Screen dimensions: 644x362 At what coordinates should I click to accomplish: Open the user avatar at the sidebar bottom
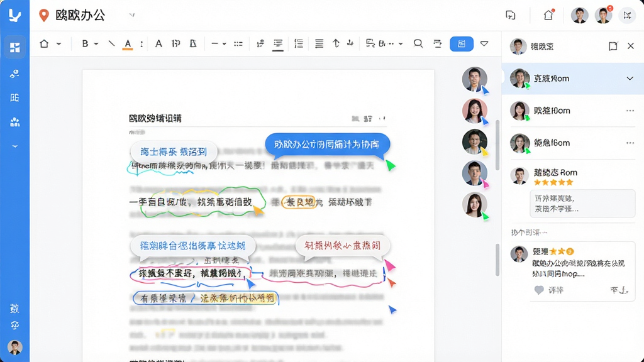tap(15, 348)
